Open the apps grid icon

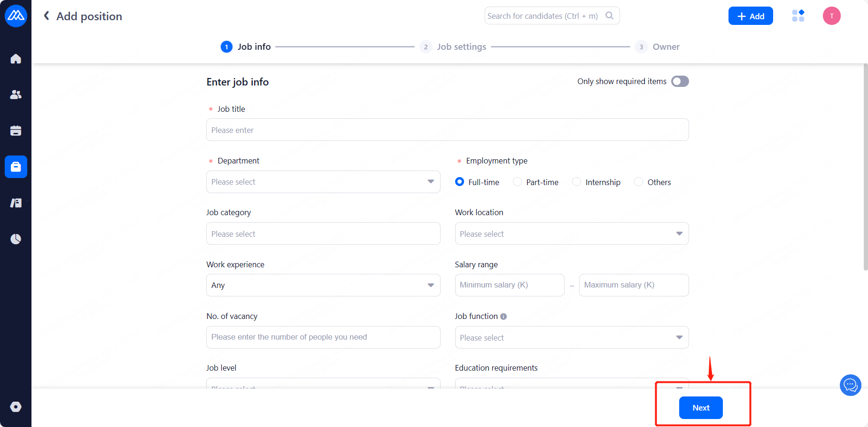click(x=798, y=16)
